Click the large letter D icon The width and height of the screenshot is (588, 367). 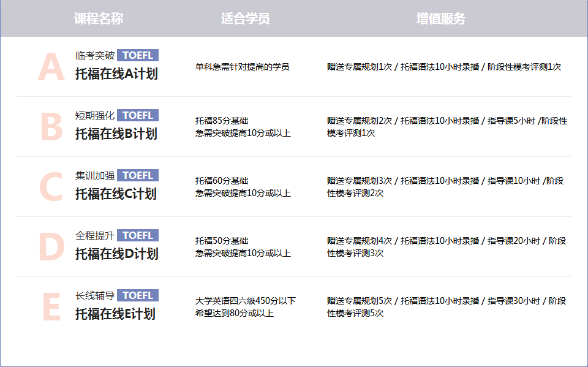pyautogui.click(x=51, y=247)
